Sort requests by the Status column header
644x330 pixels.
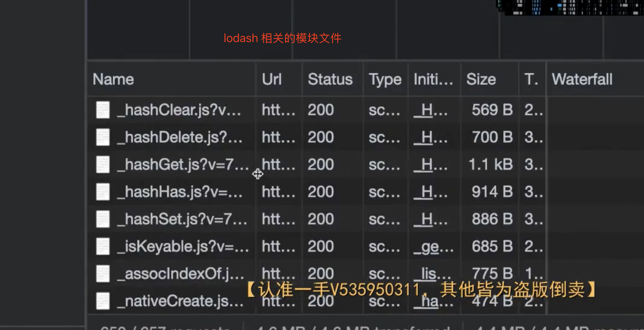(x=330, y=79)
